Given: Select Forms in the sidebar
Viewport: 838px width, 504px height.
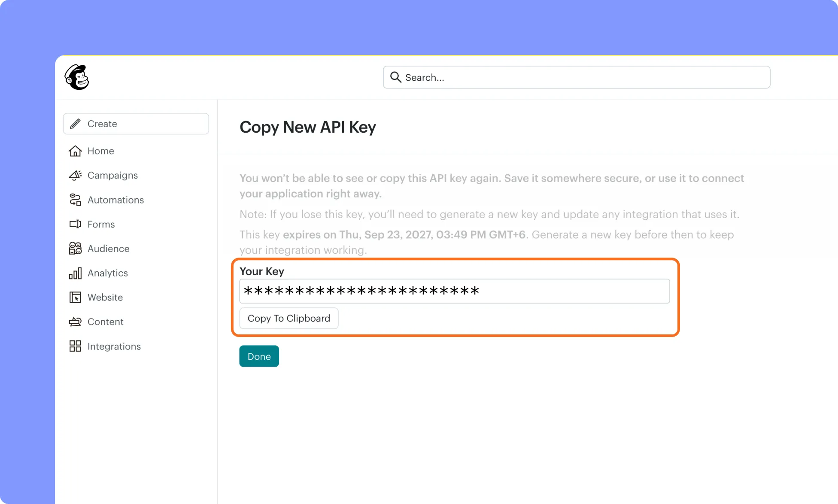Looking at the screenshot, I should [101, 224].
